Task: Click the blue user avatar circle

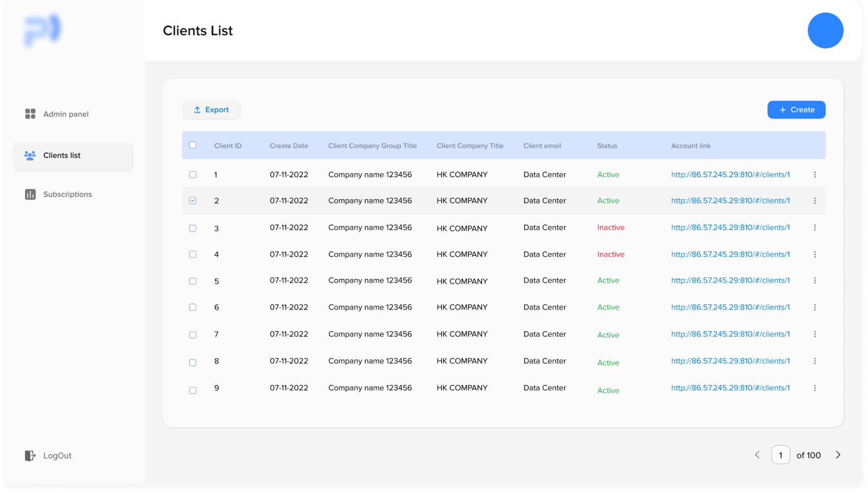Action: 825,30
